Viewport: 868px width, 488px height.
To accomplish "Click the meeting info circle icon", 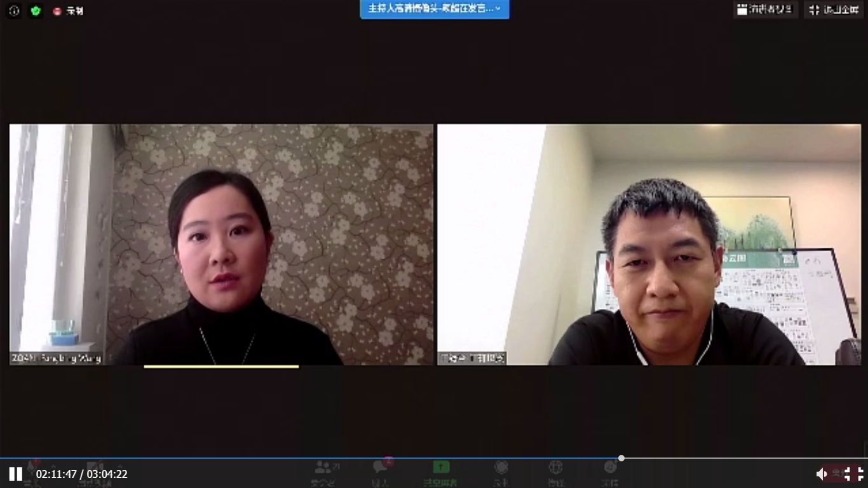I will (14, 11).
